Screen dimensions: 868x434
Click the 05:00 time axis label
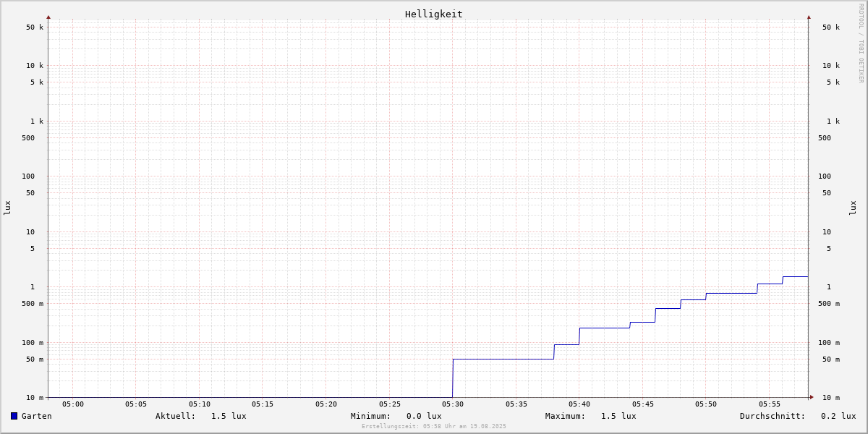[73, 404]
